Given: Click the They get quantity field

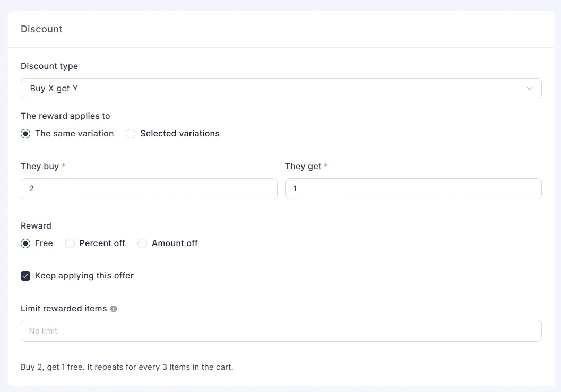Looking at the screenshot, I should [x=413, y=189].
